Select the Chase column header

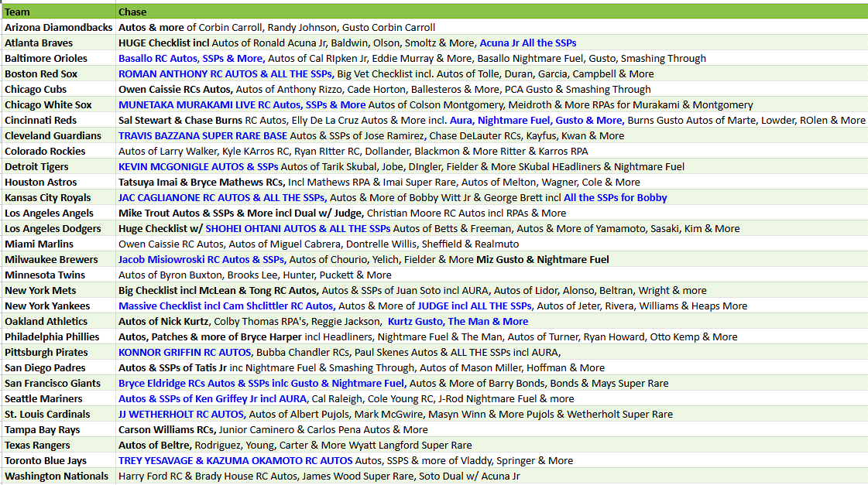tap(492, 12)
